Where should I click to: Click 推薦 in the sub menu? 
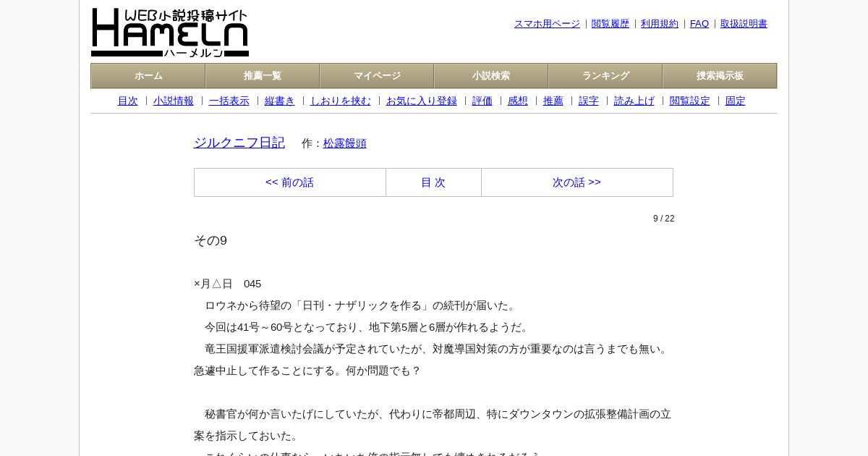(553, 101)
